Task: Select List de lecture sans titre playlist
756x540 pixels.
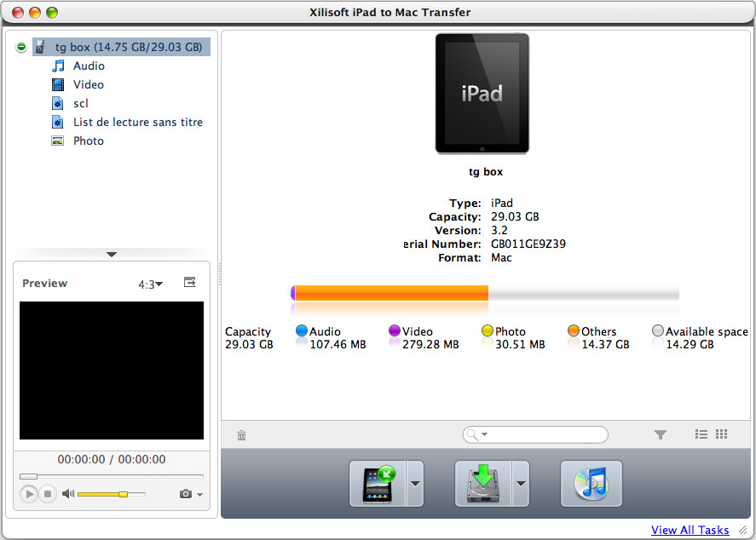Action: click(x=138, y=122)
